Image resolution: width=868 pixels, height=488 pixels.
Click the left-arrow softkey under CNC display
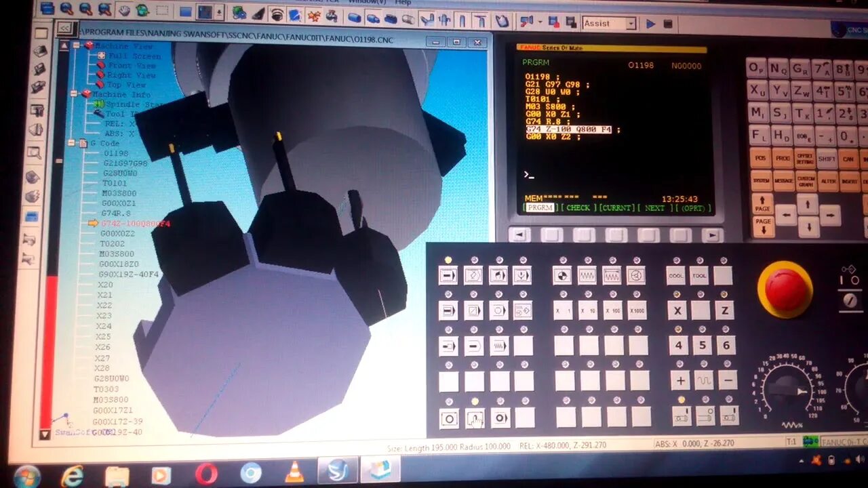[519, 235]
